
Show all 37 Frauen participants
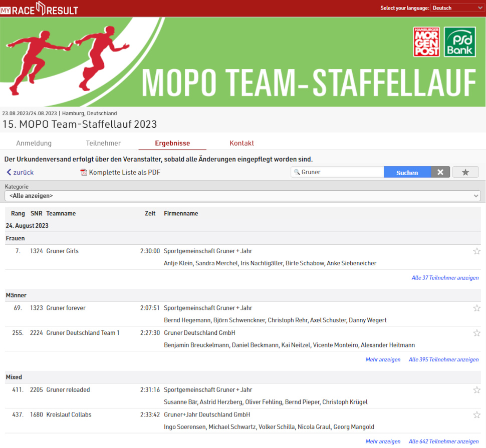(445, 278)
